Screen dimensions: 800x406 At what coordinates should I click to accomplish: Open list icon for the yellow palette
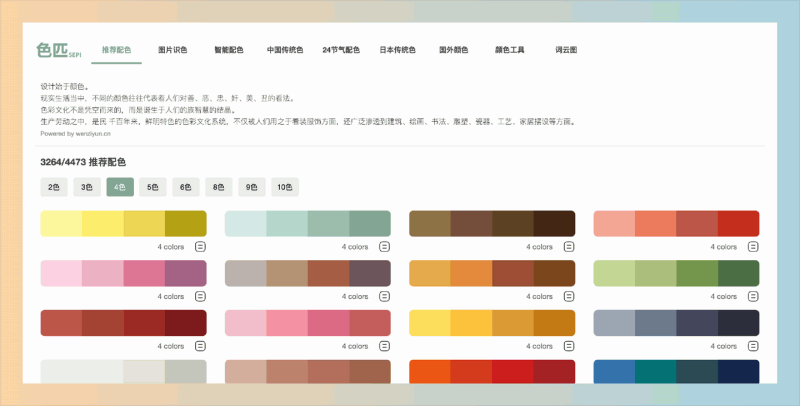200,247
